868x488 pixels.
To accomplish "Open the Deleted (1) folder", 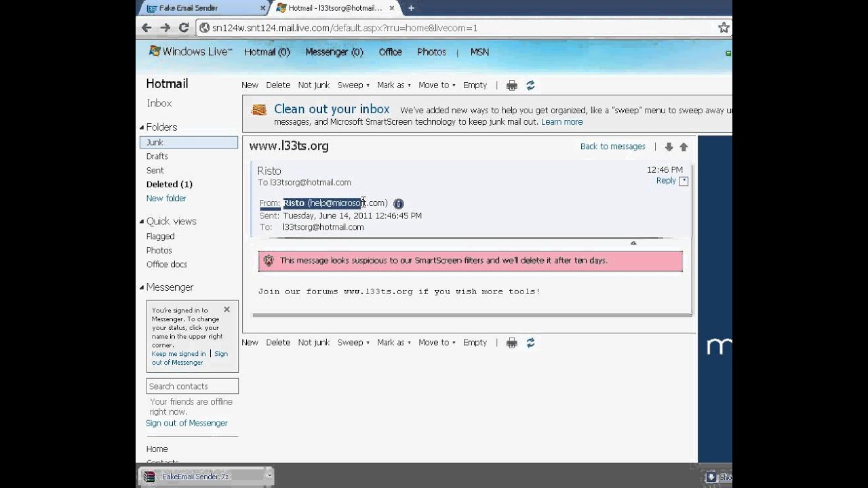I will click(x=170, y=184).
